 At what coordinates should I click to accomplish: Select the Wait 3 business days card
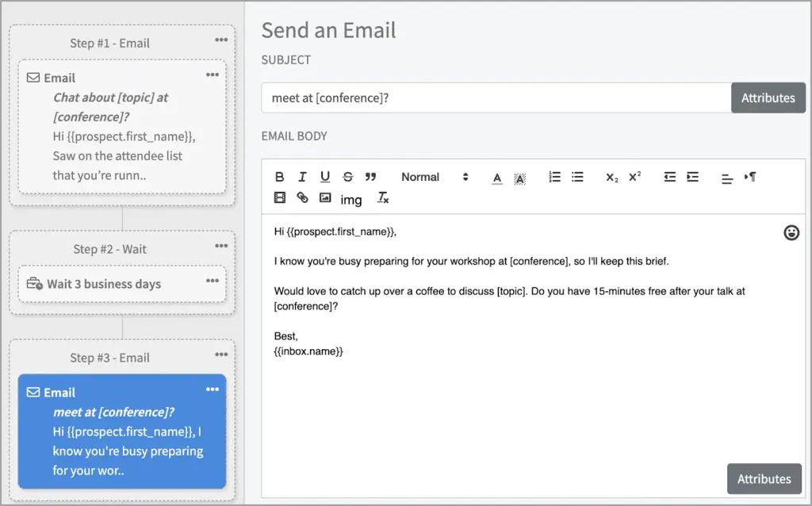click(x=122, y=284)
